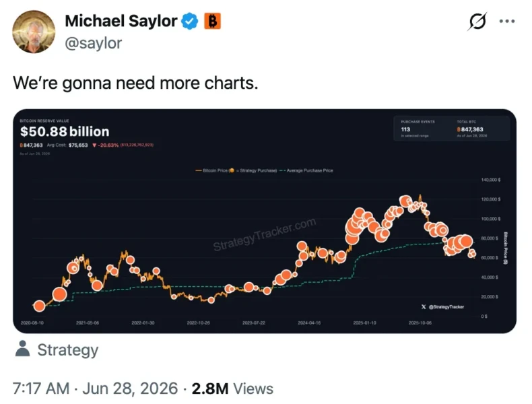Image resolution: width=532 pixels, height=404 pixels.
Task: Click the 2.8M Views count
Action: pyautogui.click(x=232, y=389)
